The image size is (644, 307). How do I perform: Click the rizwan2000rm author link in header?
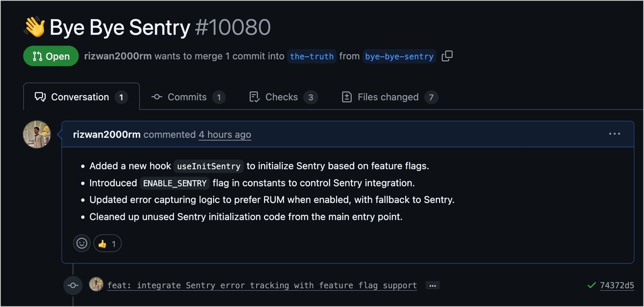[x=118, y=56]
